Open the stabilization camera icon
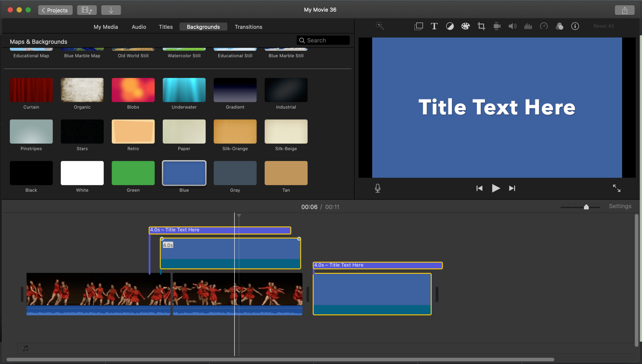Image resolution: width=642 pixels, height=364 pixels. tap(497, 26)
